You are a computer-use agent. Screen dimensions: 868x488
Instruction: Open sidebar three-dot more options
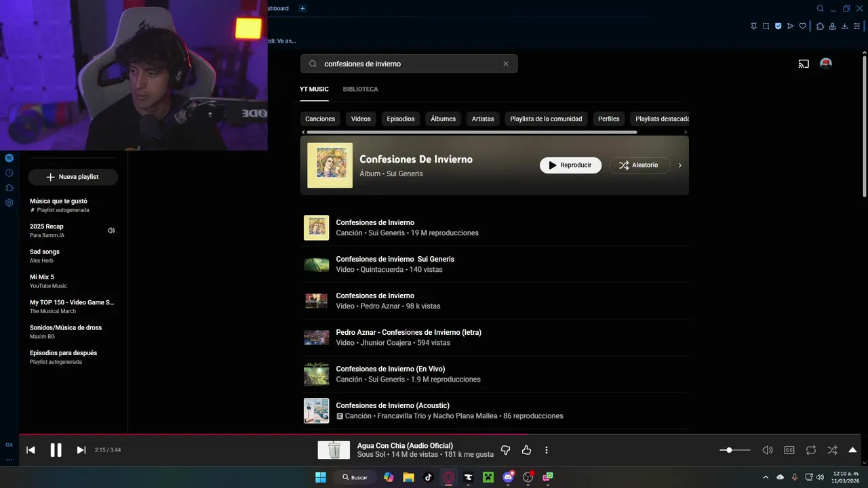9,460
